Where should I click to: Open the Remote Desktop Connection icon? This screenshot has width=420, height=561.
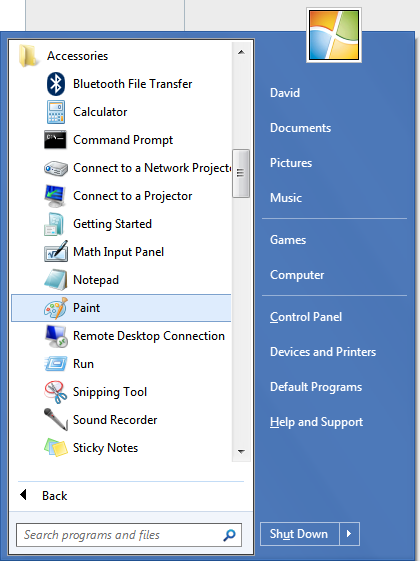coord(56,336)
